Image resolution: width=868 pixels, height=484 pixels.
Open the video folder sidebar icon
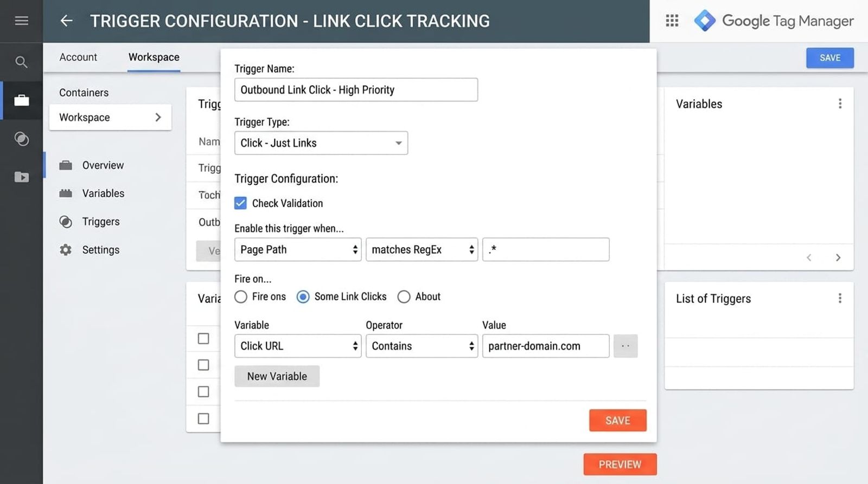click(21, 177)
